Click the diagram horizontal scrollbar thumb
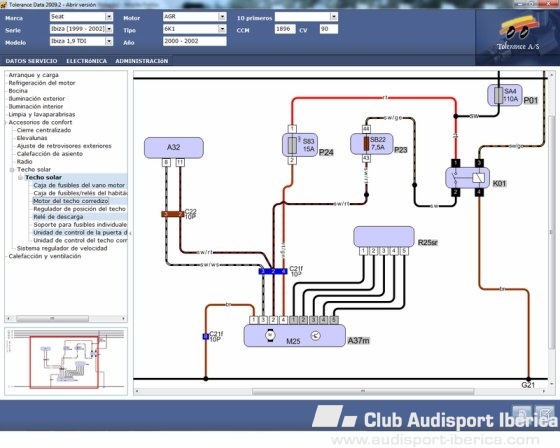The width and height of the screenshot is (560, 448). coord(363,392)
